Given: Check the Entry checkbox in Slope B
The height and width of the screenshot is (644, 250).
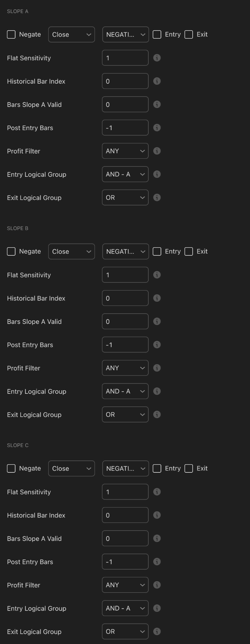Looking at the screenshot, I should tap(157, 251).
